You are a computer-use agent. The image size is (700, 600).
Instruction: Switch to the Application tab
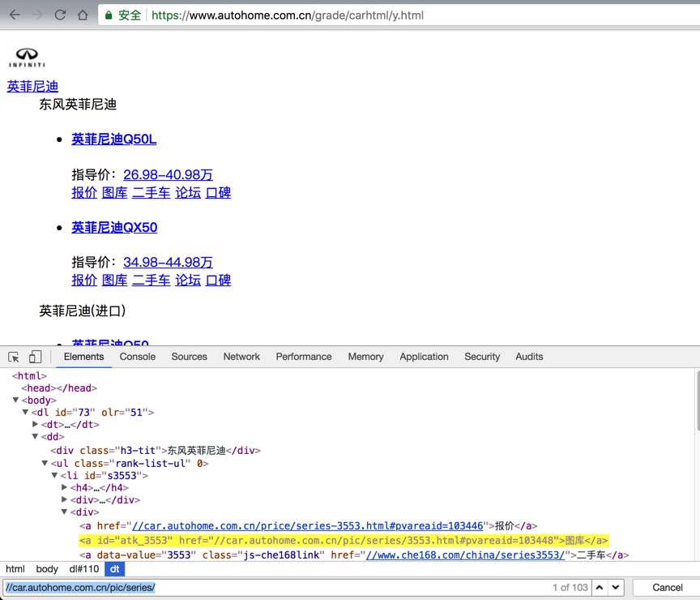(x=424, y=357)
